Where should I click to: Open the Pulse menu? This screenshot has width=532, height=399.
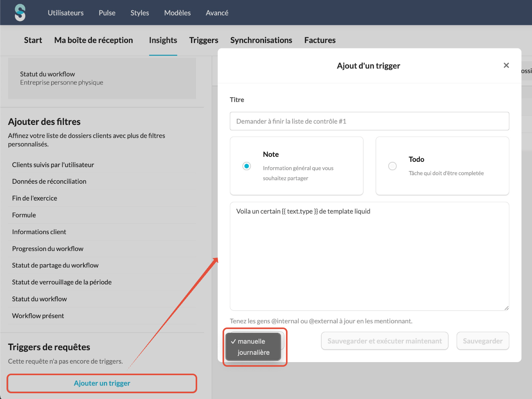pyautogui.click(x=107, y=13)
